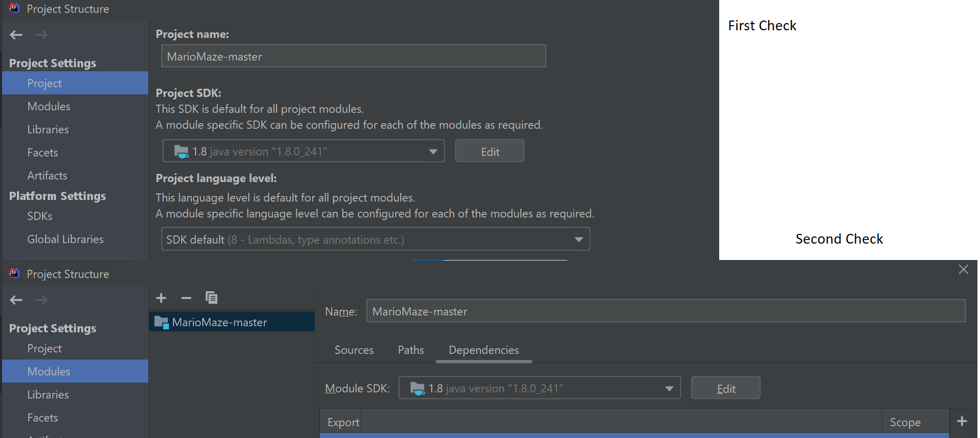The width and height of the screenshot is (980, 438).
Task: Click Edit next to the Module SDK
Action: [x=726, y=388]
